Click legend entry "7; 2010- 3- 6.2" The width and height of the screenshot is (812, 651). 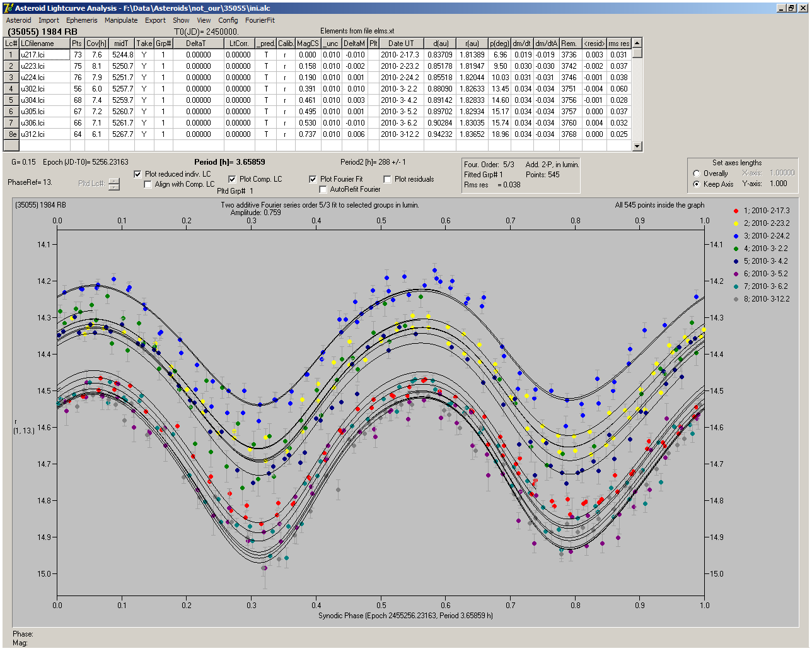(x=765, y=286)
